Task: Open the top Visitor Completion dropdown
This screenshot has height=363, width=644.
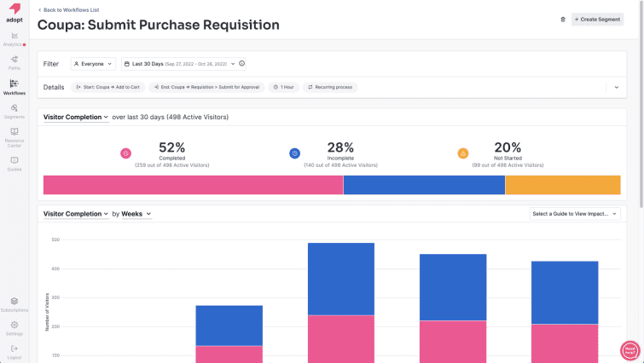Action: pos(76,117)
